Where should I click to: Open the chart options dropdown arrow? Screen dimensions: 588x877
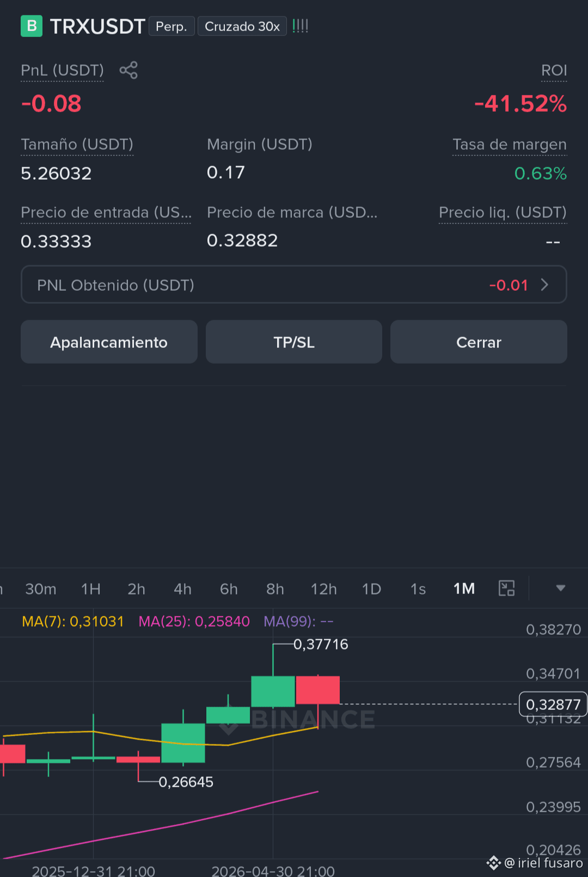(x=560, y=588)
